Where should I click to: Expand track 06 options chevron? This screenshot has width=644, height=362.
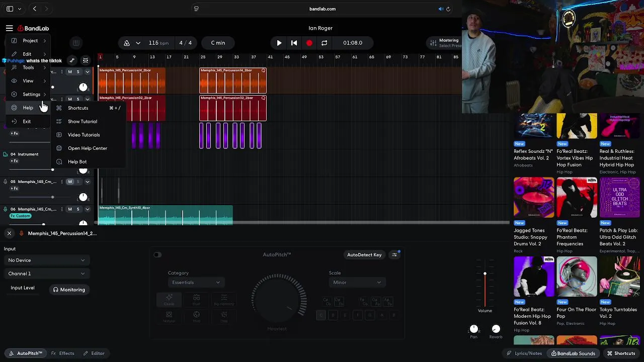tap(87, 209)
